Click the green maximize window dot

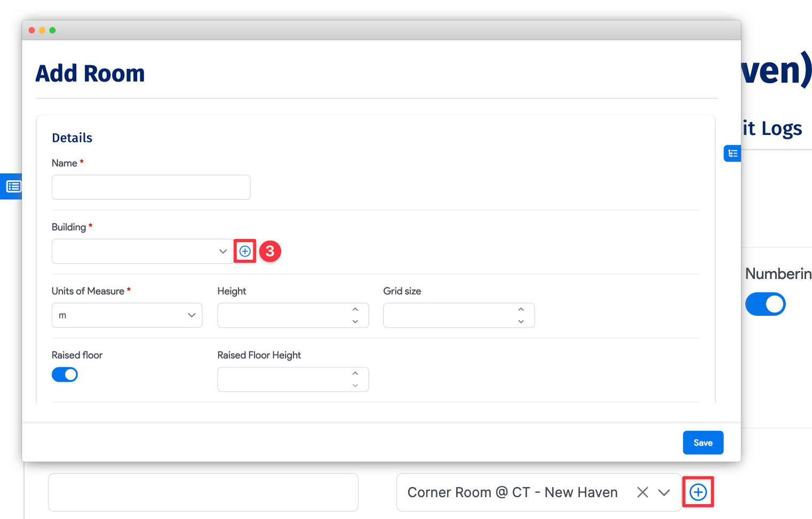click(x=52, y=30)
